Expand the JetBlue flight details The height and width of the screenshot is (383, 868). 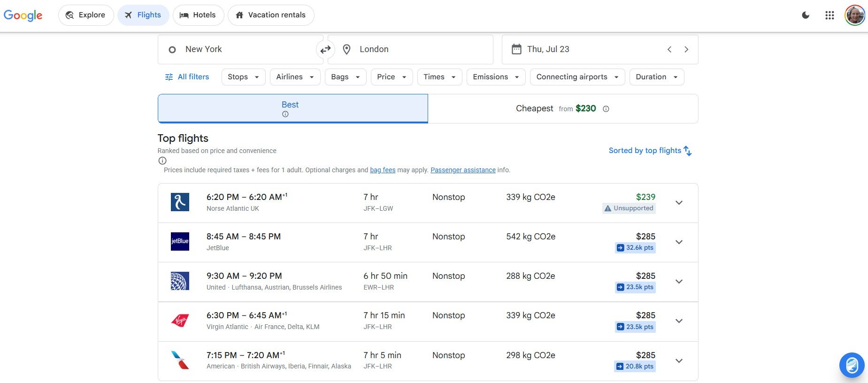coord(679,242)
